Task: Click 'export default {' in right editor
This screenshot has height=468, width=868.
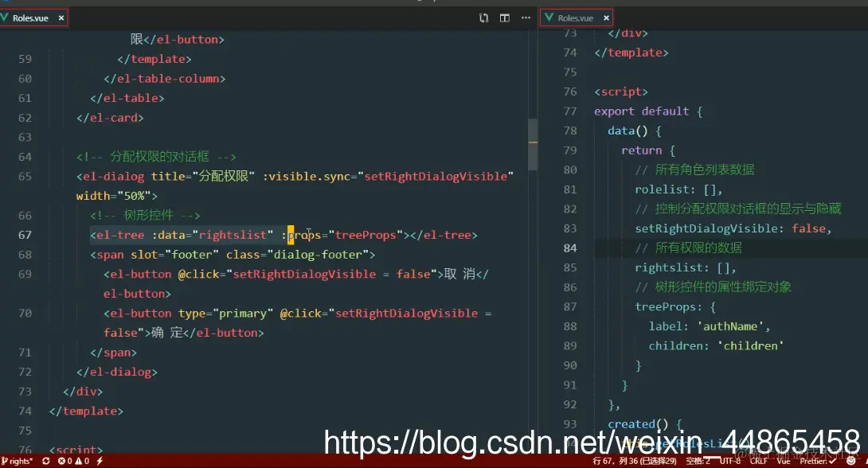Action: 648,111
